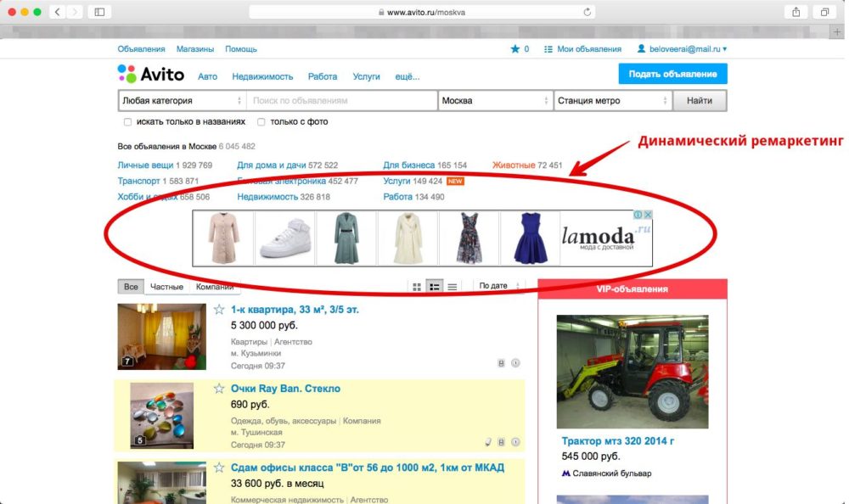This screenshot has height=504, width=849.
Task: Open 'Сдам офисы класса' listing title
Action: pyautogui.click(x=367, y=468)
